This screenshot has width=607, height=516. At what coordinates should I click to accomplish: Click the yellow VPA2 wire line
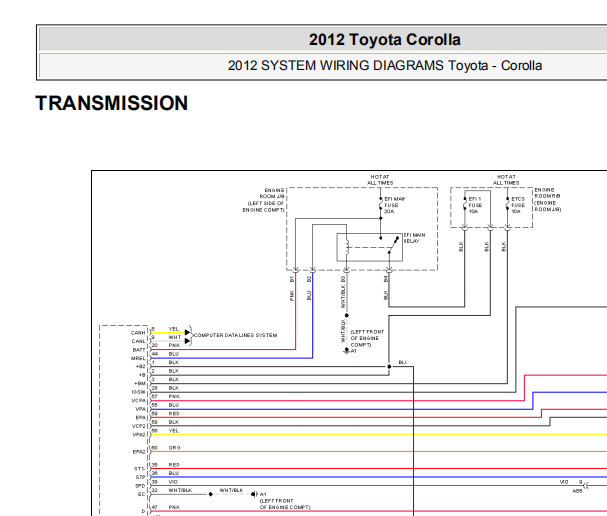coord(379,435)
